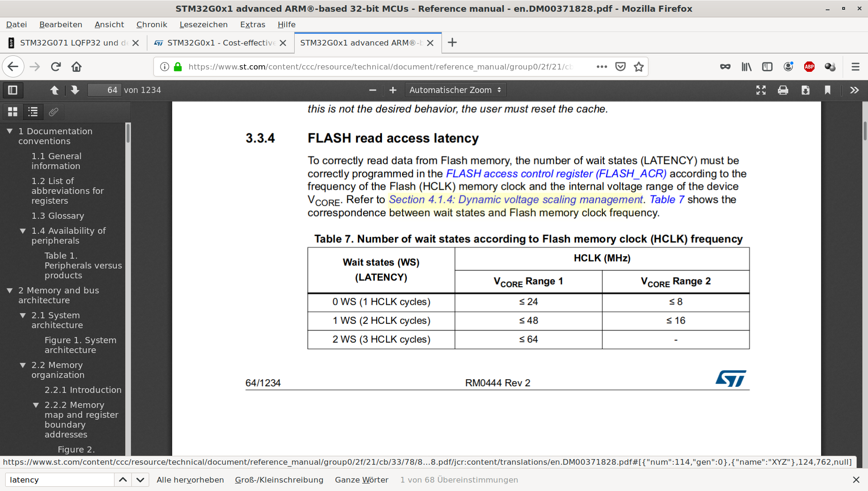This screenshot has width=868, height=491.
Task: Open Firefox hamburger menu
Action: (x=855, y=67)
